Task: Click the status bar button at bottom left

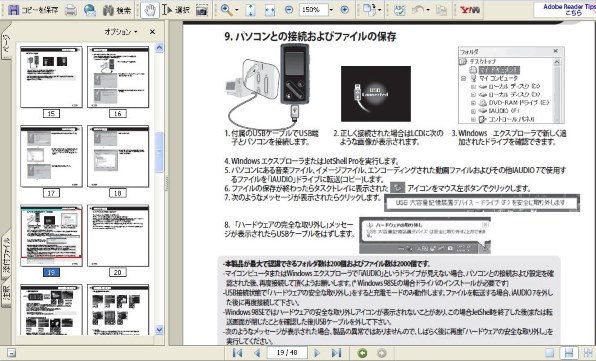Action: [11, 353]
